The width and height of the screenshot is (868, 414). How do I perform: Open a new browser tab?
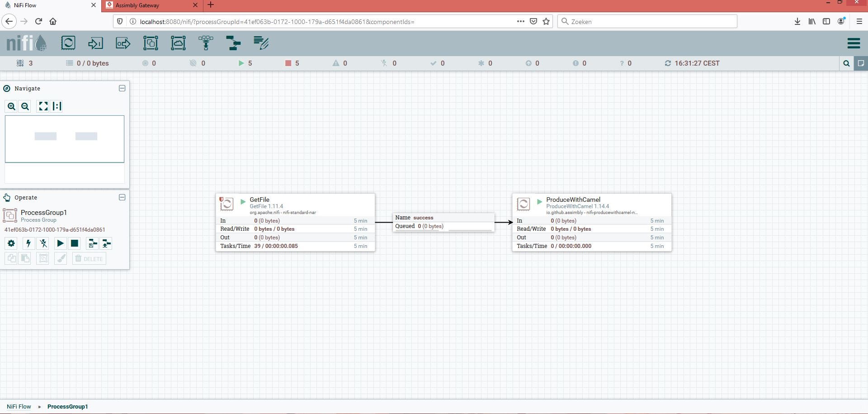click(211, 5)
